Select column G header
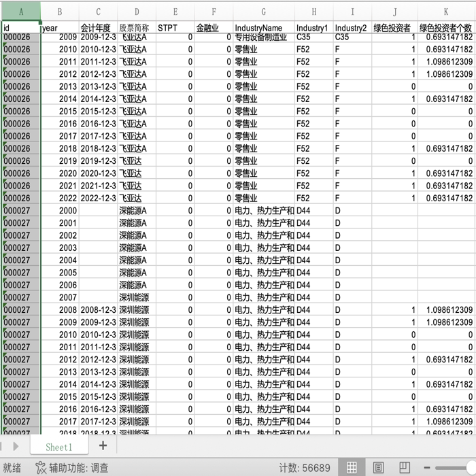This screenshot has width=476, height=476. (x=264, y=12)
